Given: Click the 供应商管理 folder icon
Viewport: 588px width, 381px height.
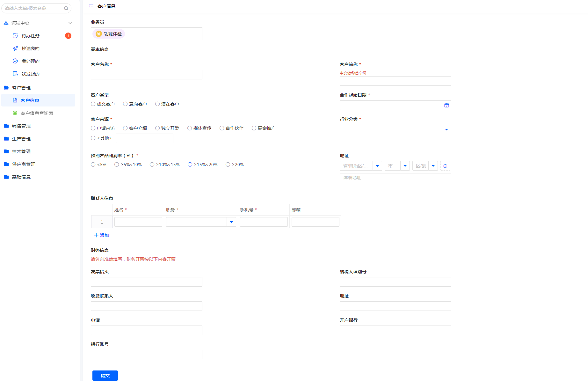Looking at the screenshot, I should pyautogui.click(x=6, y=164).
